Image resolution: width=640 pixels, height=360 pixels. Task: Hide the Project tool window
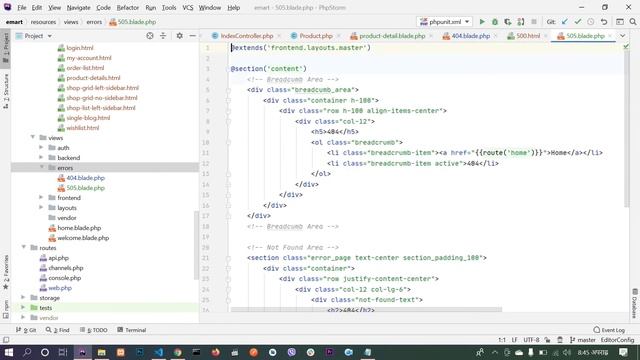pos(192,36)
